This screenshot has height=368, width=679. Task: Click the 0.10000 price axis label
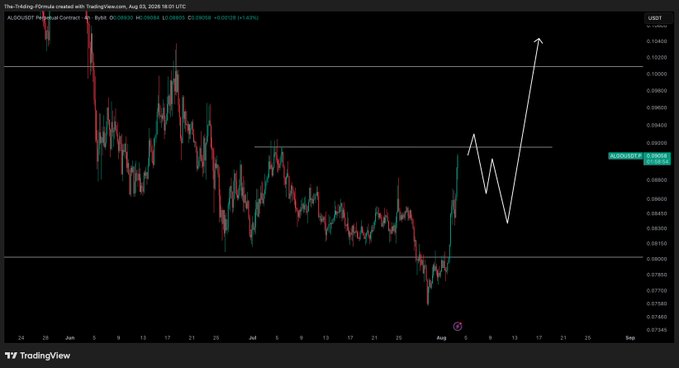click(656, 74)
